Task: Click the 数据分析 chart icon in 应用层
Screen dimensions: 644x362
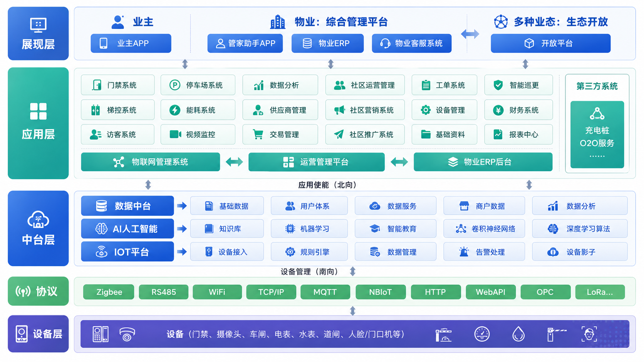Action: point(258,85)
